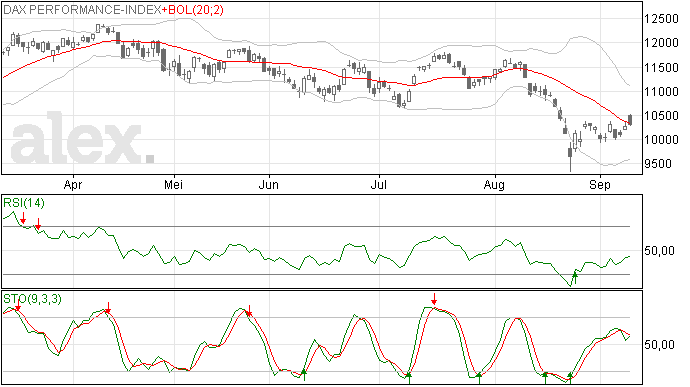Click the DAX PERFORMANCE-INDEX chart title

(x=82, y=10)
